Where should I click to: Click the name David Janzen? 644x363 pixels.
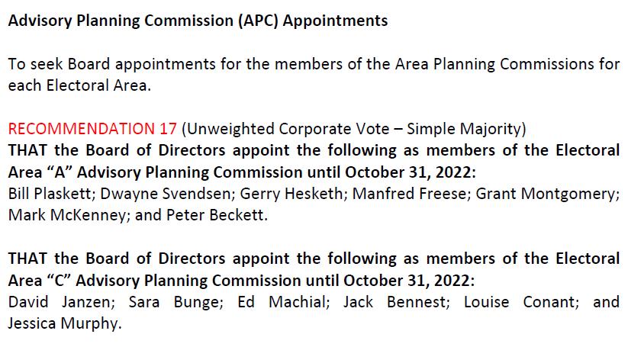point(60,302)
